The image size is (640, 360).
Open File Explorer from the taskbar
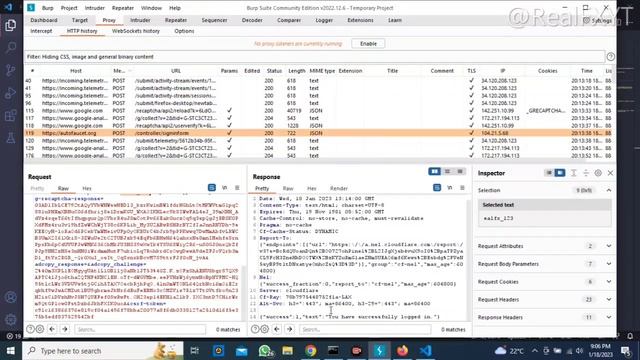tap(288, 351)
